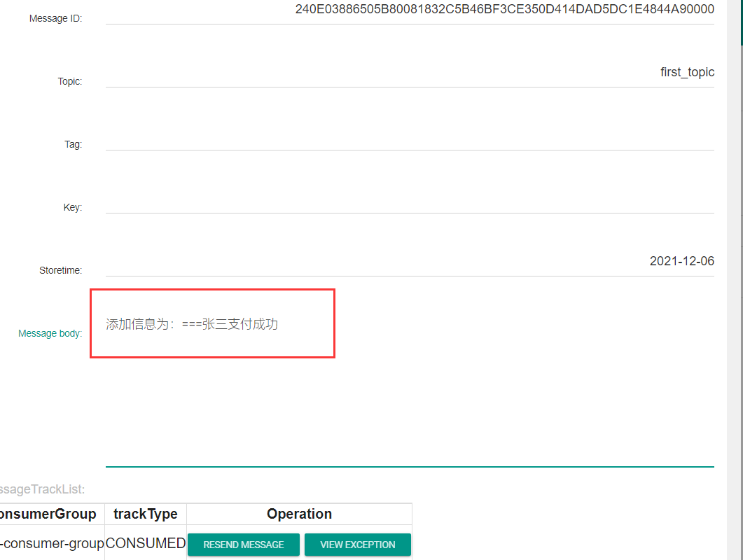Select the Message ID value field
Screen dimensions: 743x560
pyautogui.click(x=410, y=11)
